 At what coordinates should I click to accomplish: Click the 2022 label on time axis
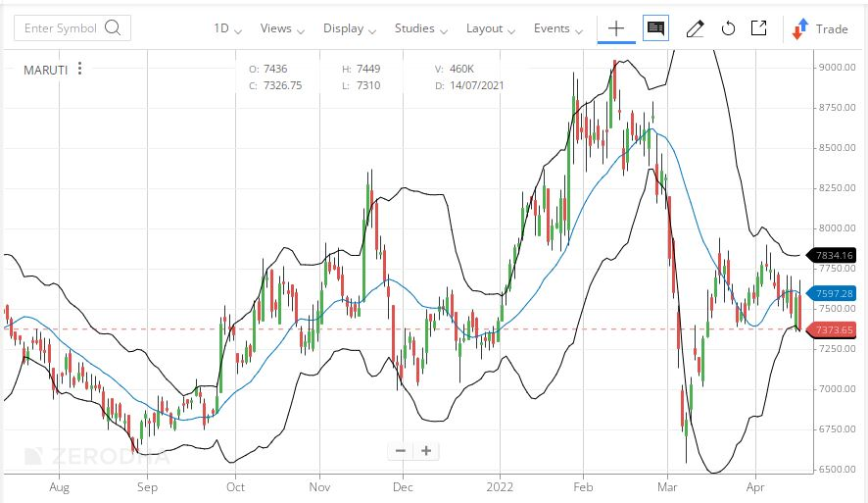500,487
